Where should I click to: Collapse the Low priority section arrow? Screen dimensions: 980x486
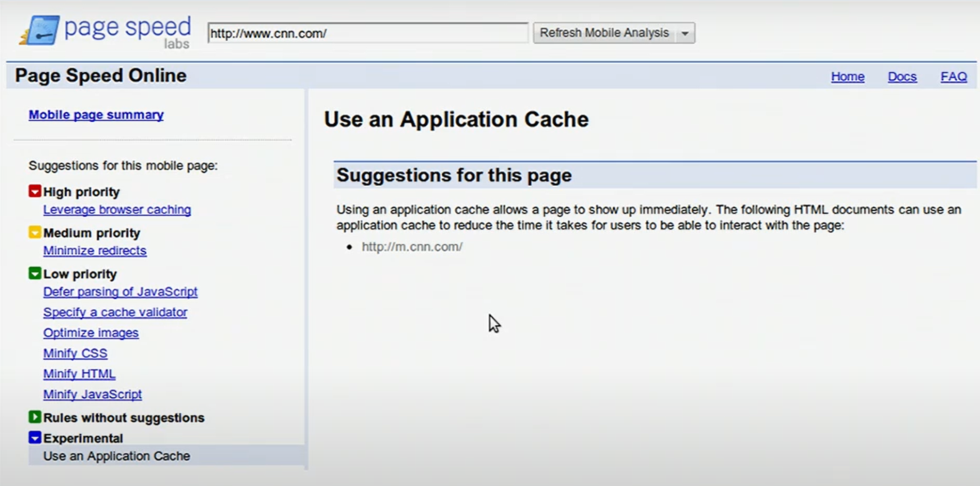[35, 273]
